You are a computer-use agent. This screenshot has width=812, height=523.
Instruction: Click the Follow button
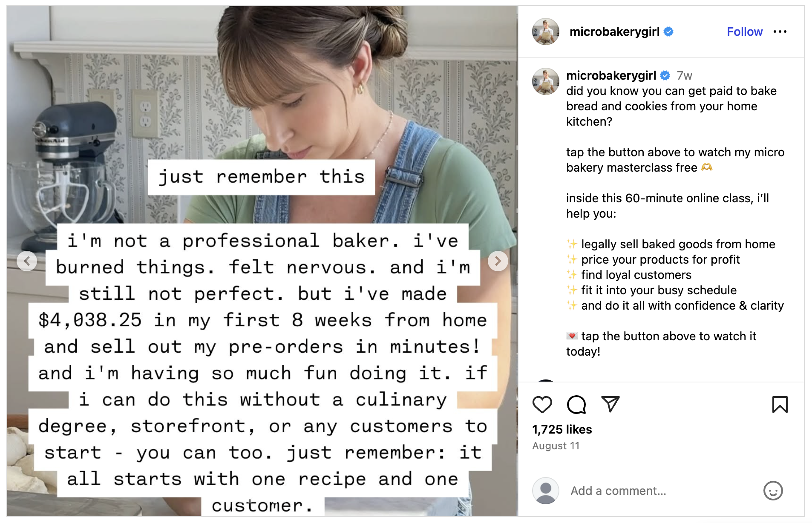pos(744,32)
